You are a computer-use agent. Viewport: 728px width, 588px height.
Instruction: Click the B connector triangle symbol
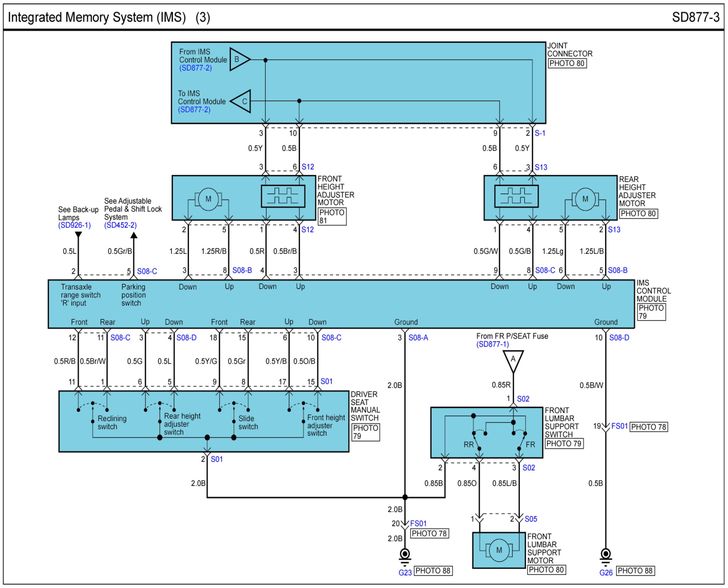(239, 59)
